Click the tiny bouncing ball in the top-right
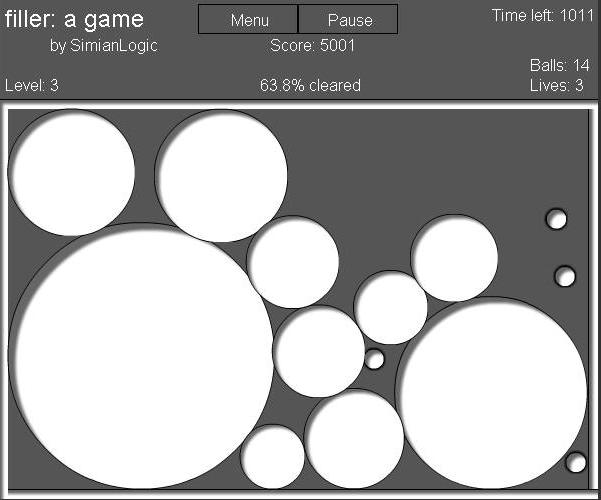The image size is (601, 500). click(x=556, y=219)
